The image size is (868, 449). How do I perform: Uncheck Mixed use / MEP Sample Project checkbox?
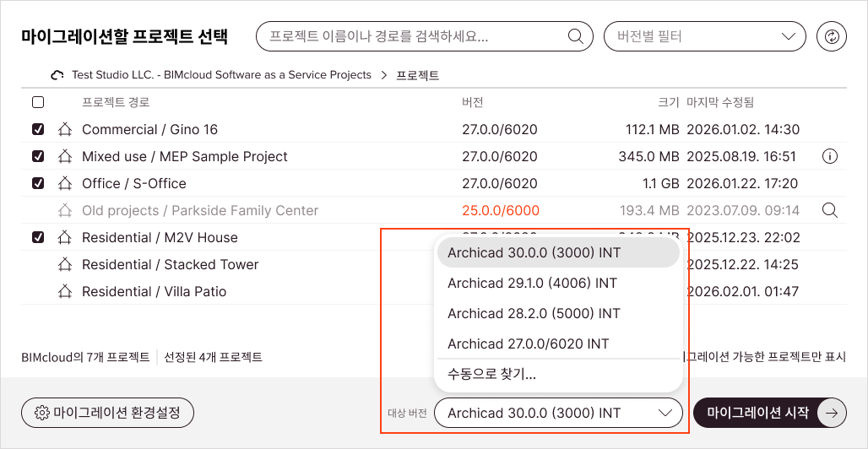click(x=38, y=157)
